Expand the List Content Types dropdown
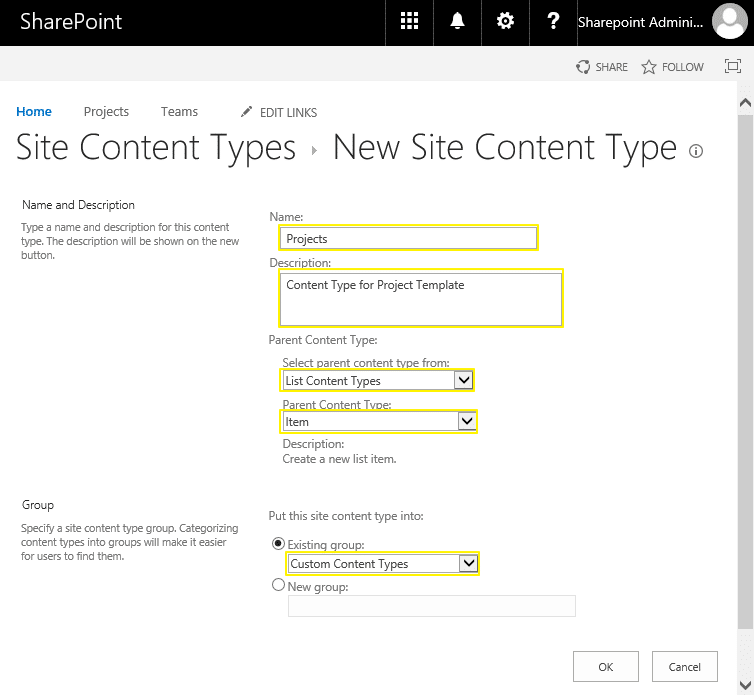The height and width of the screenshot is (695, 754). (463, 380)
